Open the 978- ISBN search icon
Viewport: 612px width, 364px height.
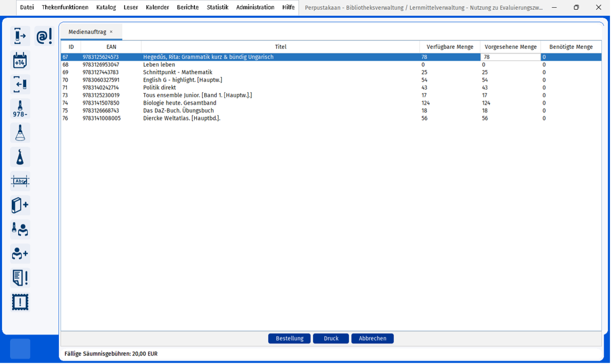20,109
